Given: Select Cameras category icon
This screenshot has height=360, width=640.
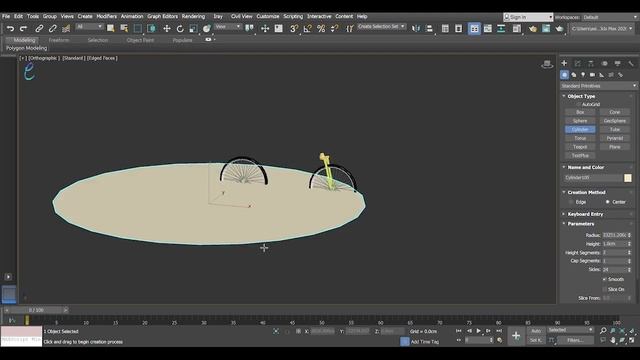Looking at the screenshot, I should click(592, 75).
